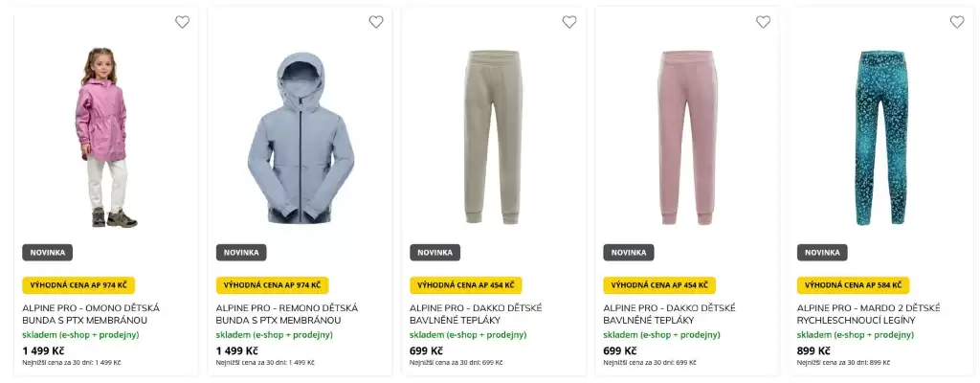Screen dimensions: 980x383
Task: Click 'skladem (e-shop + prodejny)' under pink sweatpants
Action: coord(661,335)
